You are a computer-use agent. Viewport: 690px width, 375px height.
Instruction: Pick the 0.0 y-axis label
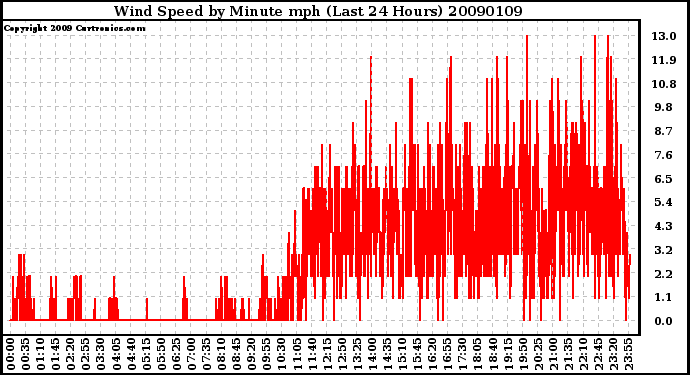(x=664, y=321)
